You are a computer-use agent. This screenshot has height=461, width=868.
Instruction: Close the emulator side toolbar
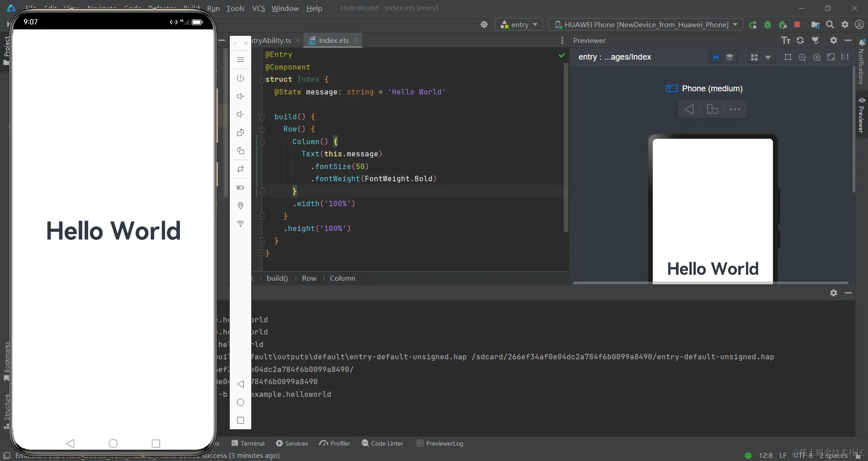click(246, 43)
